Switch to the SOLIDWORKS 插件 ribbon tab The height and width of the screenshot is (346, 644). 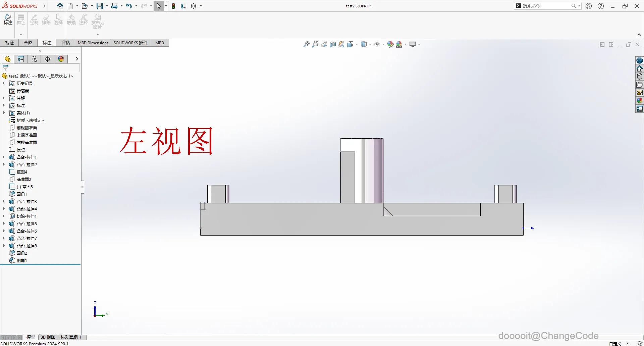130,43
